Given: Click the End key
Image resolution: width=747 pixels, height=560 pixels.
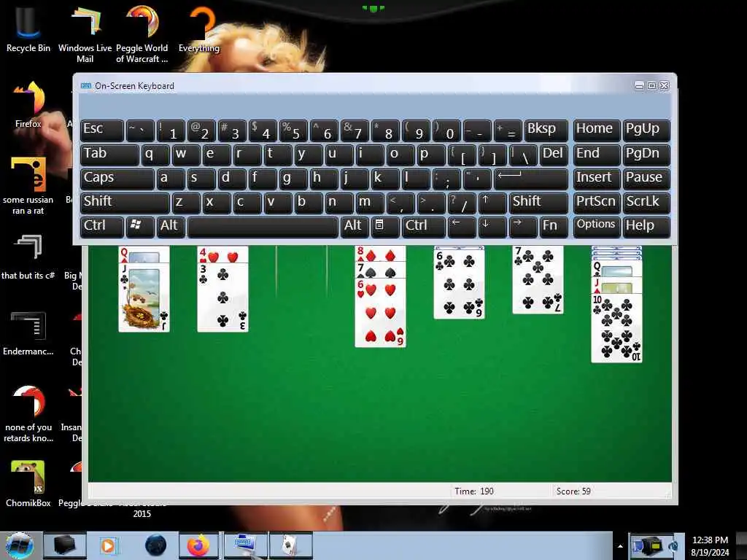Looking at the screenshot, I should (597, 155).
